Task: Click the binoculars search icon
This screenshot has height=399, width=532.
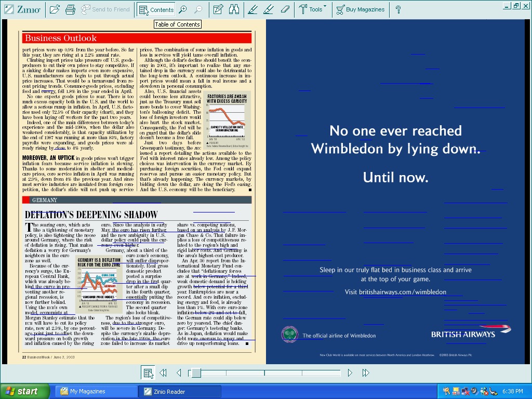Action: (234, 9)
